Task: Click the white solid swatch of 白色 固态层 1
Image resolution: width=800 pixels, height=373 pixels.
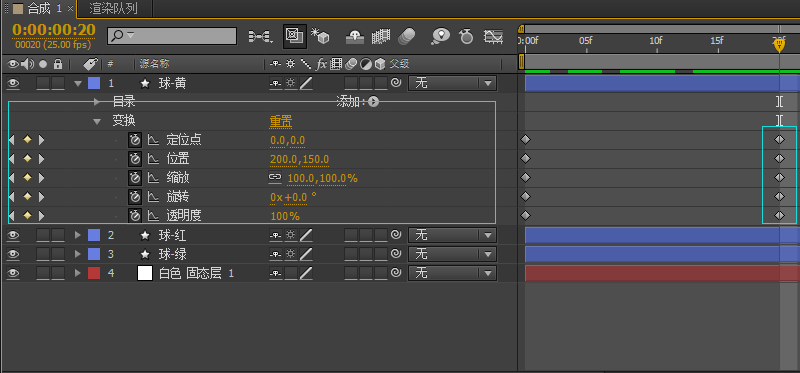Action: (x=145, y=273)
